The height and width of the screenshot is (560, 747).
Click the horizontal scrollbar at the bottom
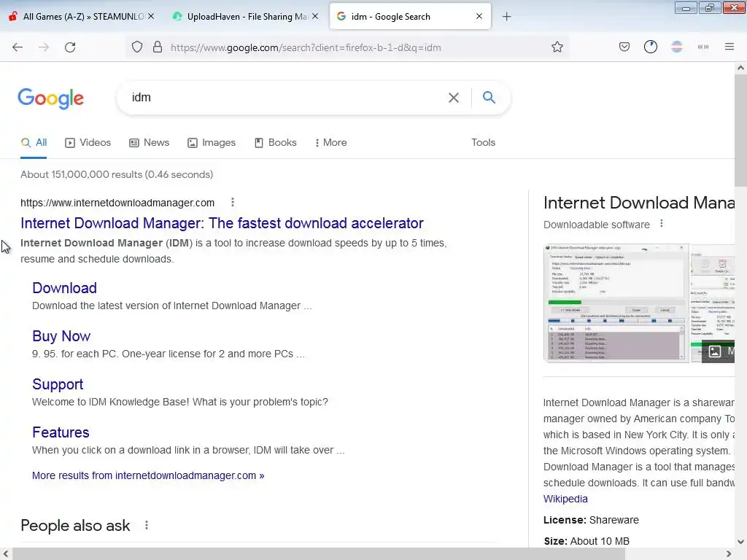318,554
